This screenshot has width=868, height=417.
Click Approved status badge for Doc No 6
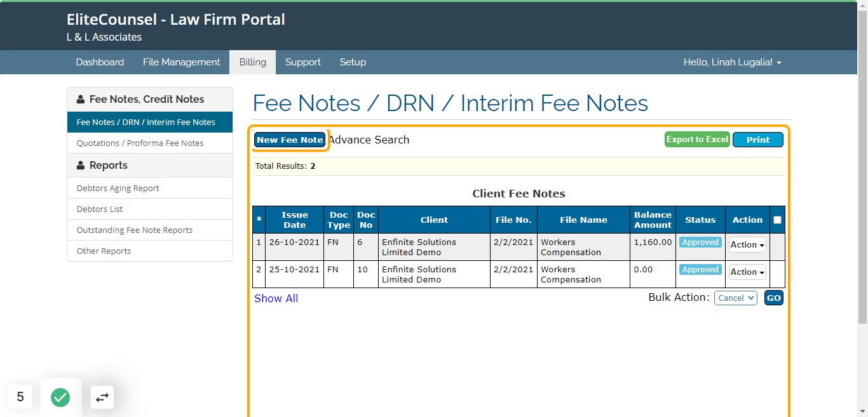click(x=700, y=242)
